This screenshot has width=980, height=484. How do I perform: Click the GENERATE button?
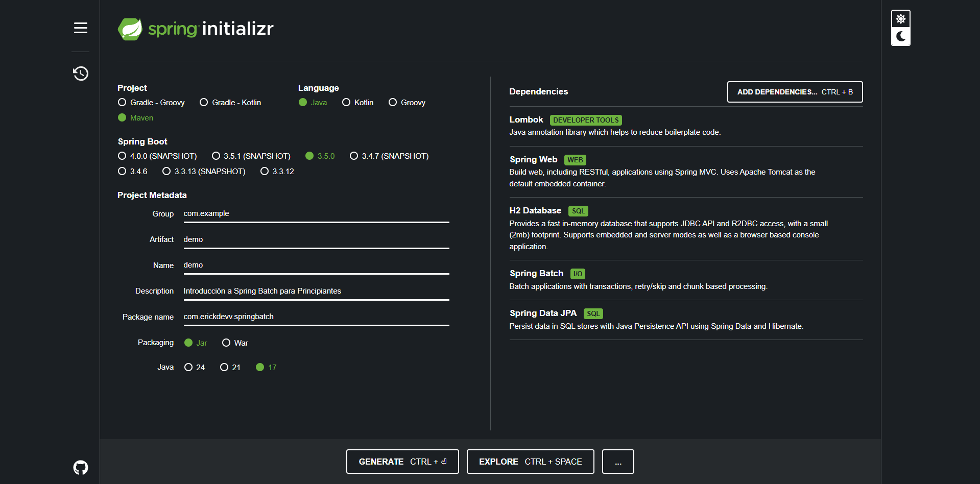(x=402, y=462)
